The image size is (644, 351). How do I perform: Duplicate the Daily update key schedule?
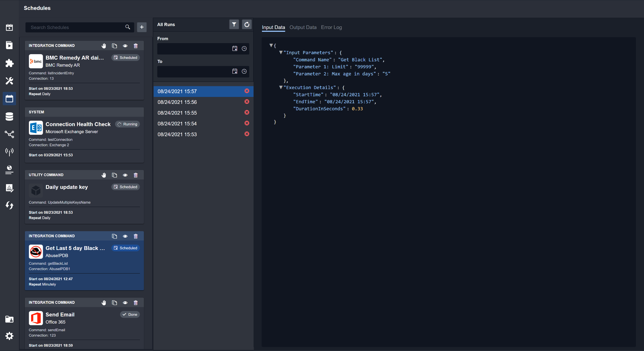coord(114,175)
